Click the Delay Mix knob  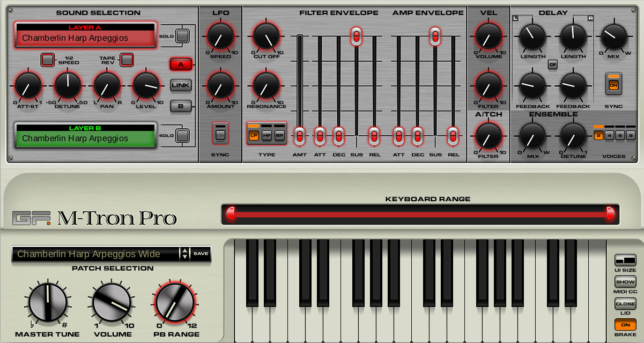[x=614, y=37]
